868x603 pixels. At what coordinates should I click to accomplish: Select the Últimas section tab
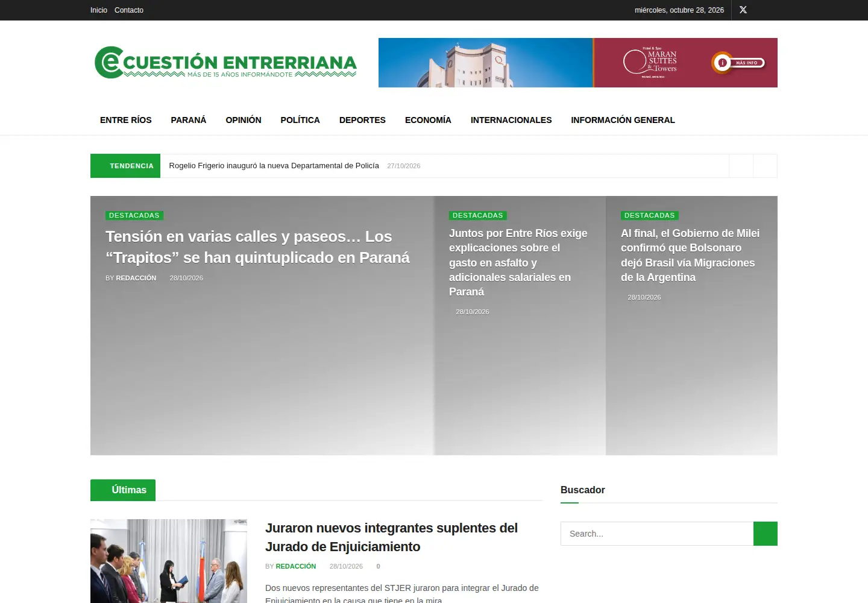pos(123,490)
